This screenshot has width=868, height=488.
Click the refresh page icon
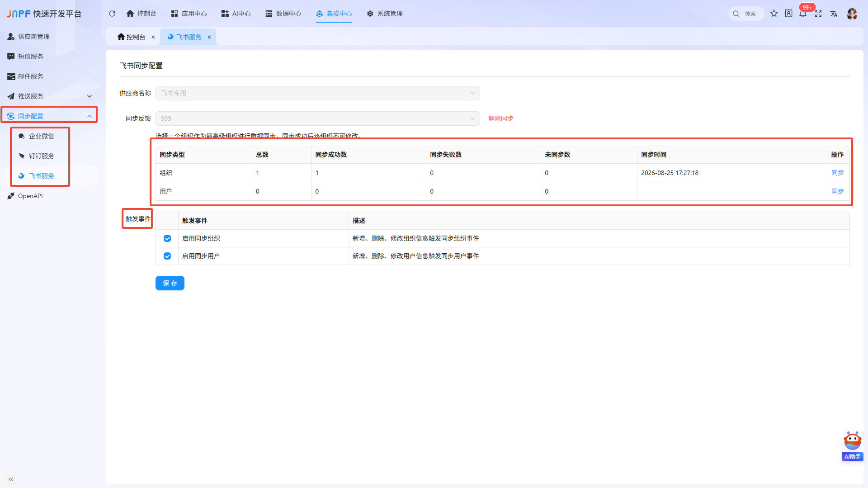pyautogui.click(x=112, y=14)
